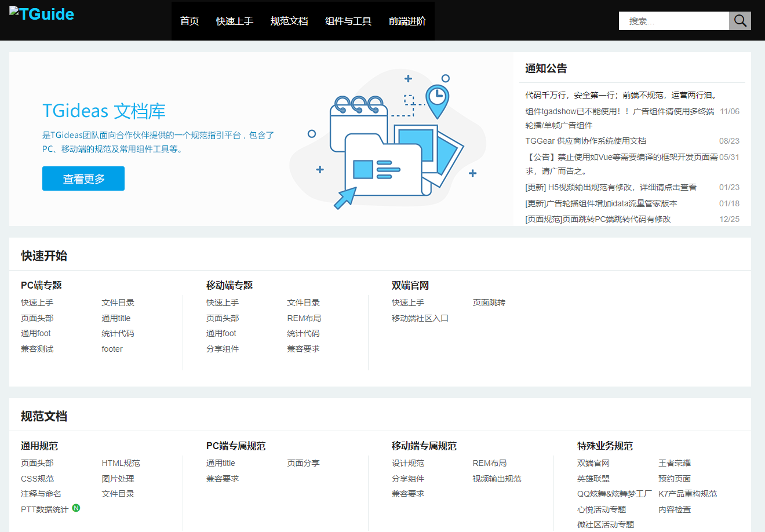This screenshot has width=765, height=532.
Task: Open 视频输出规范 under 移动端专属规范
Action: 497,479
